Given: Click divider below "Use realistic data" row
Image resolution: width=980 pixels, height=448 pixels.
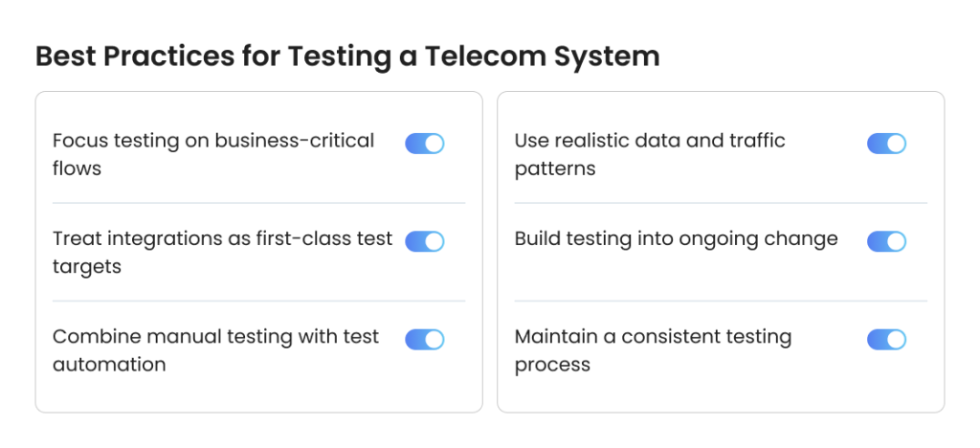Looking at the screenshot, I should [720, 203].
